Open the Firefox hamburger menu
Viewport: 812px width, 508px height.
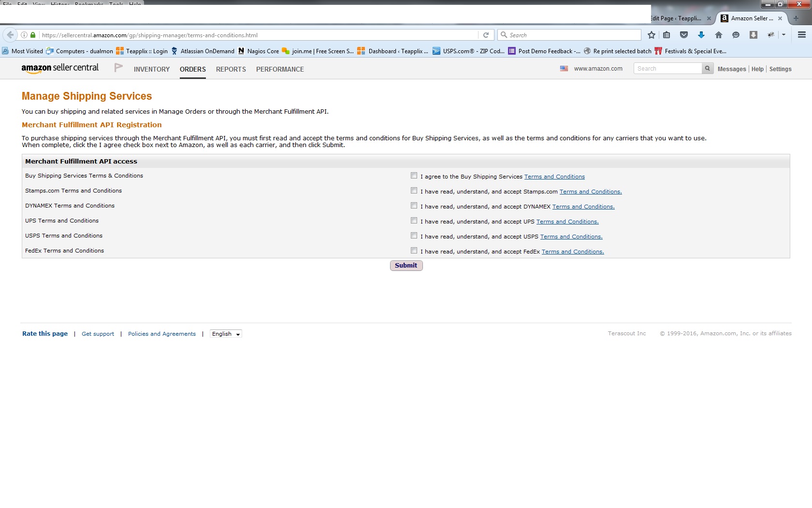(802, 35)
